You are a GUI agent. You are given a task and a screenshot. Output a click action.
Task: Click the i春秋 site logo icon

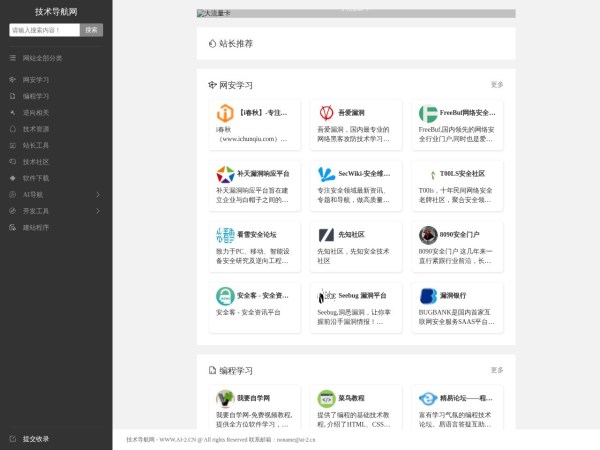point(225,113)
